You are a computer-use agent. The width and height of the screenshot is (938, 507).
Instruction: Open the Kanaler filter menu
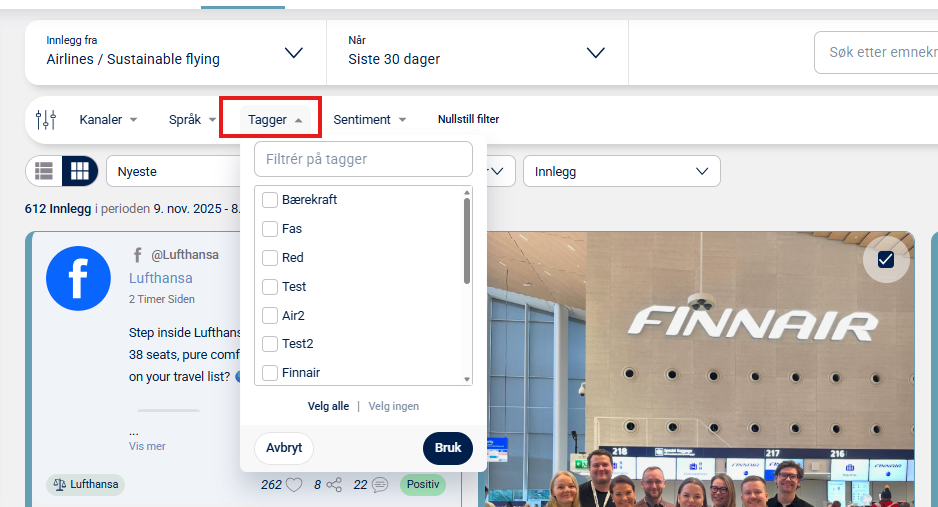tap(108, 120)
